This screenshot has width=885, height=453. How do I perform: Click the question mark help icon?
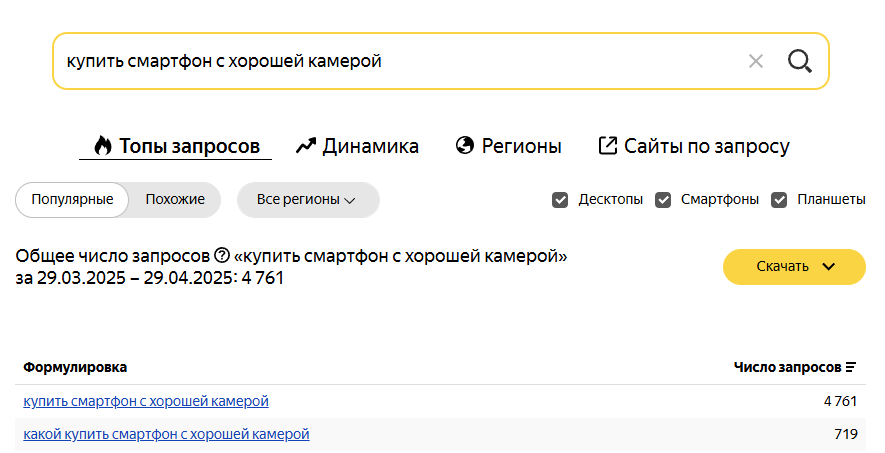pyautogui.click(x=222, y=256)
